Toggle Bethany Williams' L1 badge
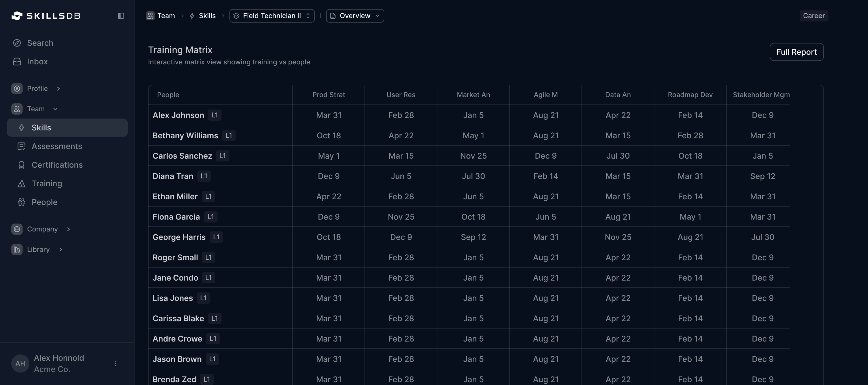Viewport: 868px width, 385px height. (229, 135)
